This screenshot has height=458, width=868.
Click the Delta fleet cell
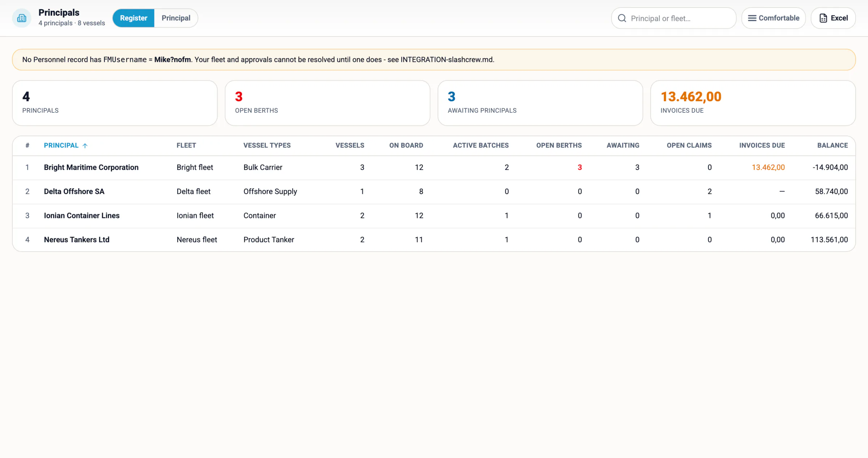193,192
